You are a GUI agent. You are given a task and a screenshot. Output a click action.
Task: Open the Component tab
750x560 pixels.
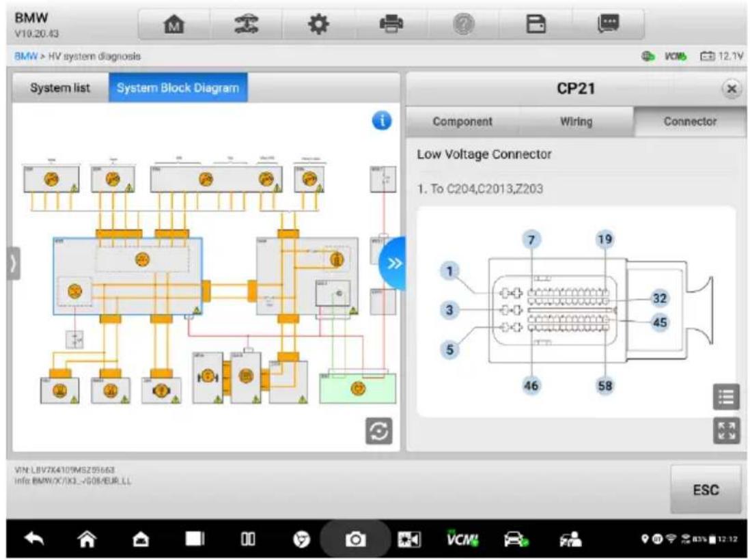tap(462, 122)
